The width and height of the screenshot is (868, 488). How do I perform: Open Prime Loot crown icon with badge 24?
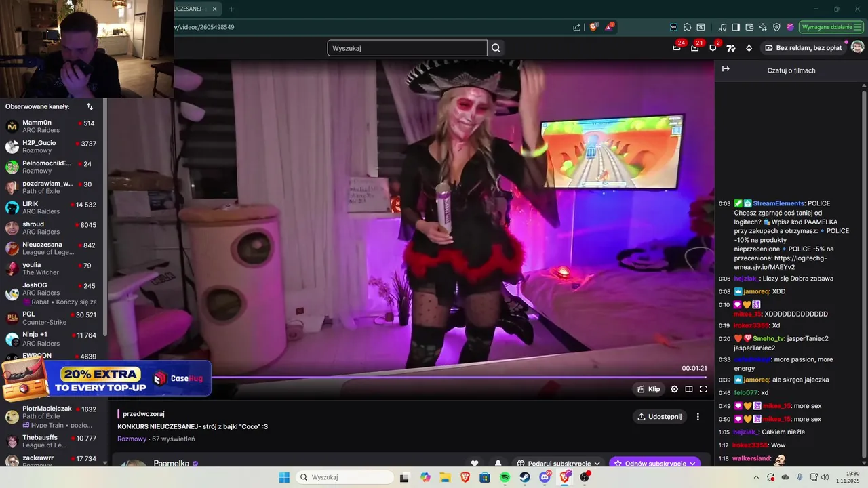(677, 47)
